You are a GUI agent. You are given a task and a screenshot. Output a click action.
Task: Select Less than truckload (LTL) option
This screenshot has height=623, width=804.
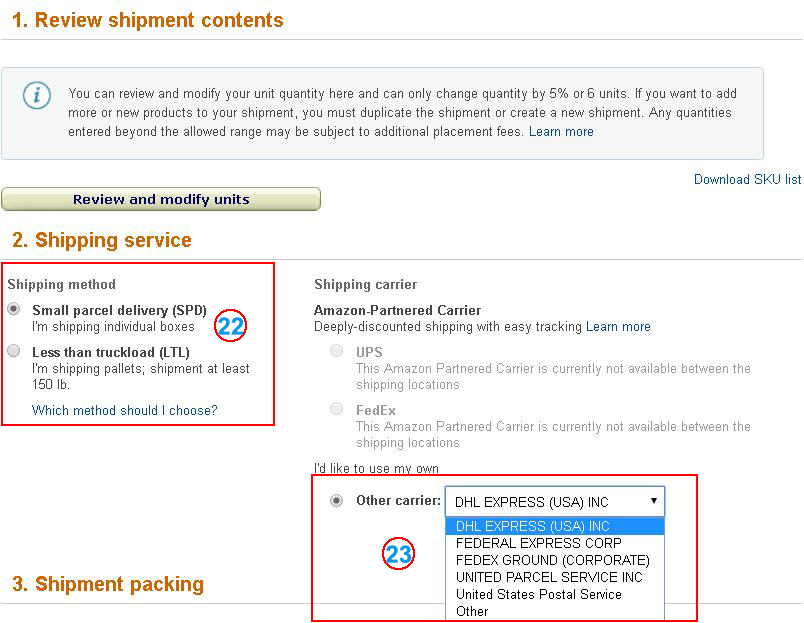[x=14, y=351]
